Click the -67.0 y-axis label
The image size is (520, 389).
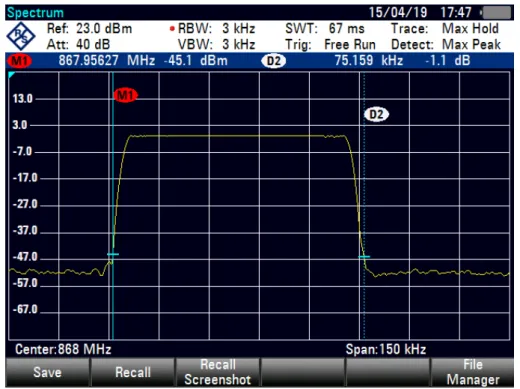[25, 310]
